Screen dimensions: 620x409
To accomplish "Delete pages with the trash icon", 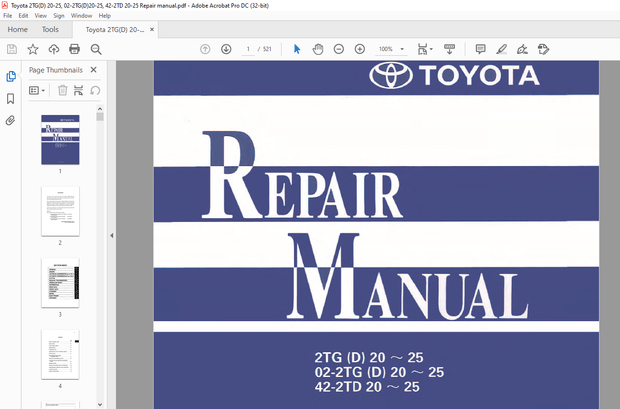I will pos(62,91).
